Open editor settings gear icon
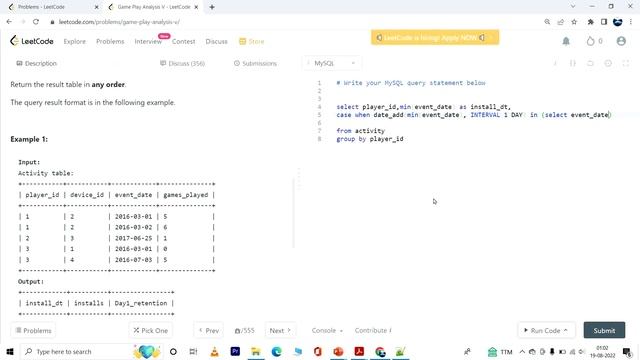 tap(608, 63)
